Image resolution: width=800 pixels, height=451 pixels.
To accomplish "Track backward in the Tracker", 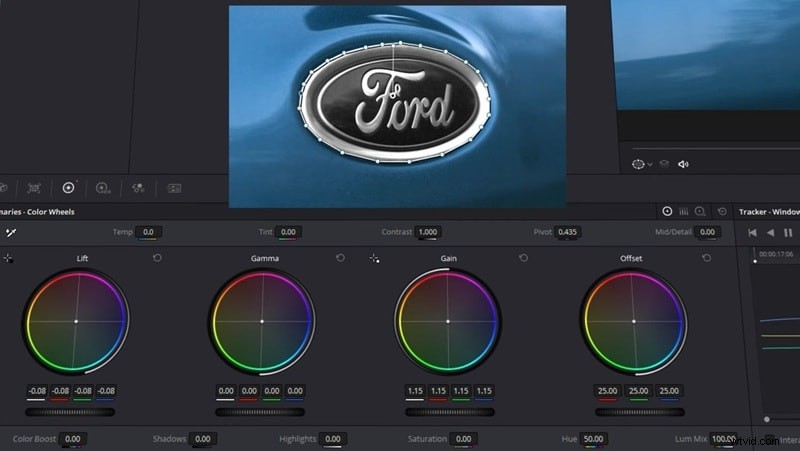I will coord(770,233).
